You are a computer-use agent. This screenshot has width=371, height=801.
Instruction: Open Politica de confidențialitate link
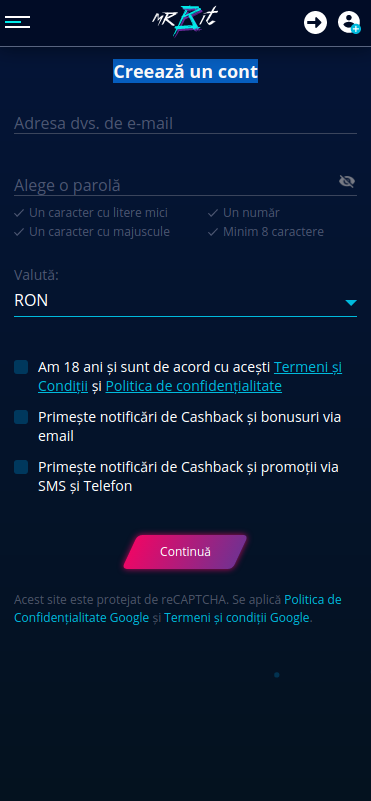[194, 386]
